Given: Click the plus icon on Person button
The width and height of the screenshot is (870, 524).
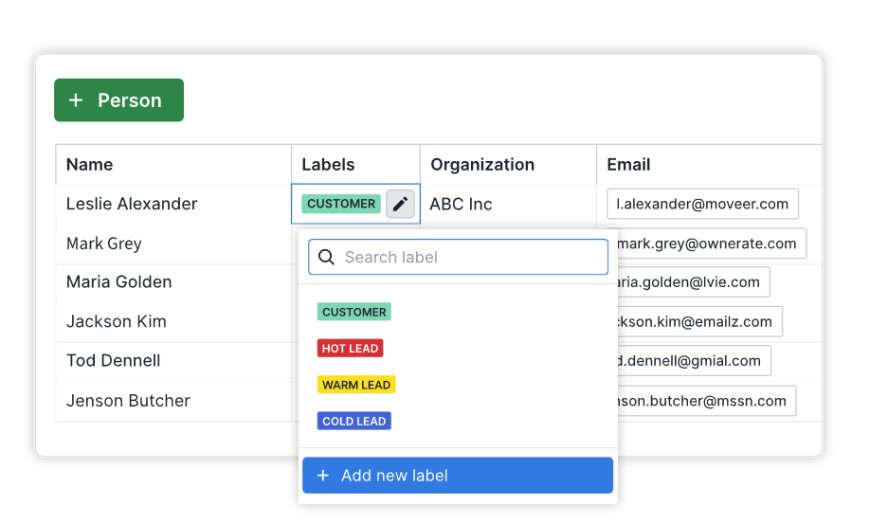Looking at the screenshot, I should click(76, 100).
